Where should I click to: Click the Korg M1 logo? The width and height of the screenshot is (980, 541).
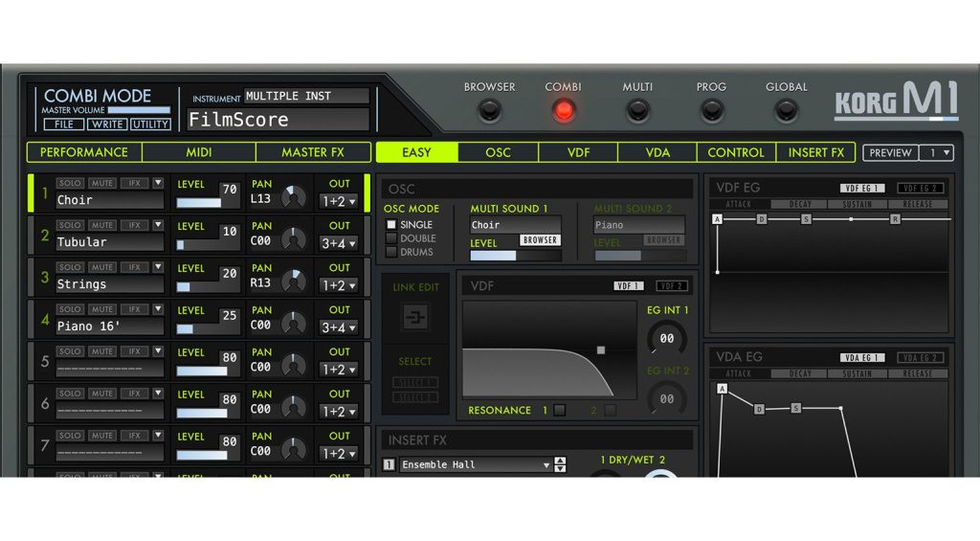click(x=896, y=101)
